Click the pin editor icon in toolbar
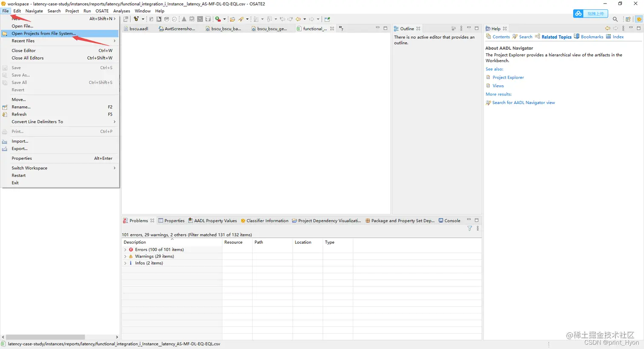 (327, 19)
